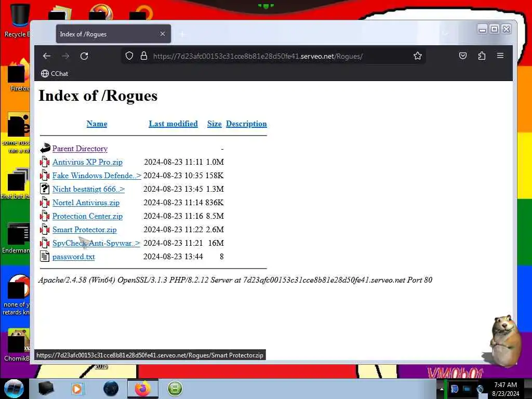This screenshot has width=532, height=399.
Task: Download Smart Protector.zip
Action: [84, 230]
